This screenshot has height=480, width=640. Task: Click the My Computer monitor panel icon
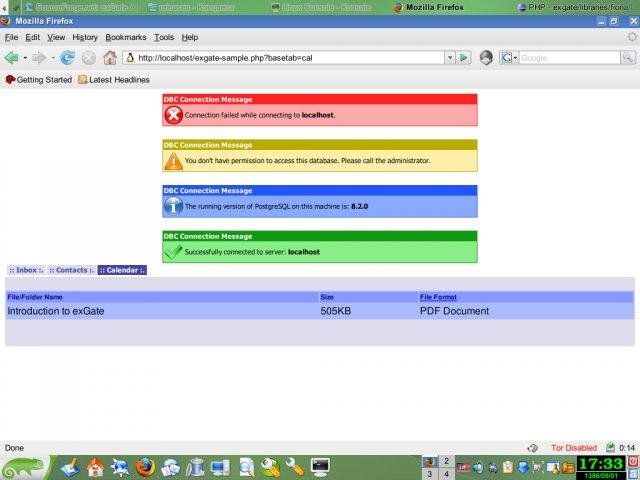pos(220,468)
